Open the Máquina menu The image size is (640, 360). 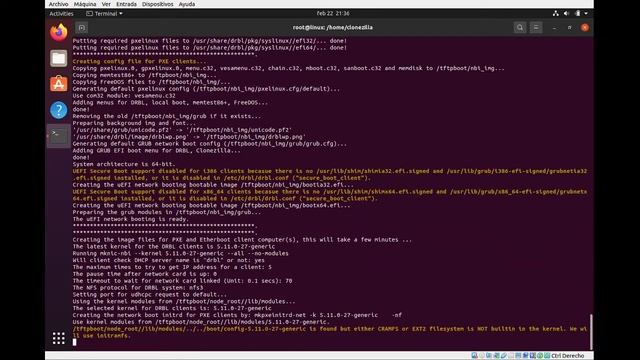tap(85, 4)
